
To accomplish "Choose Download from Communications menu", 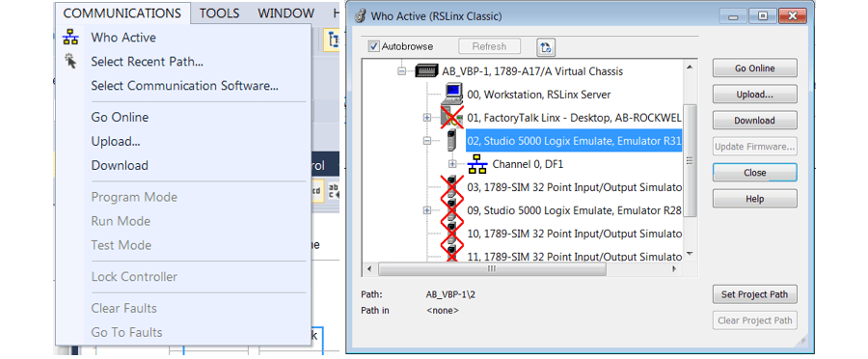I will (120, 165).
